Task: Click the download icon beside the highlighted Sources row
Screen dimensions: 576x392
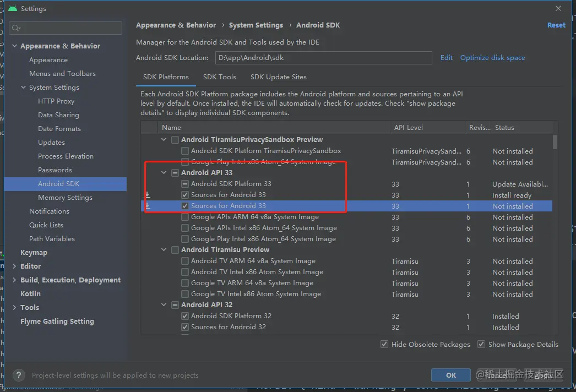Action: (148, 206)
